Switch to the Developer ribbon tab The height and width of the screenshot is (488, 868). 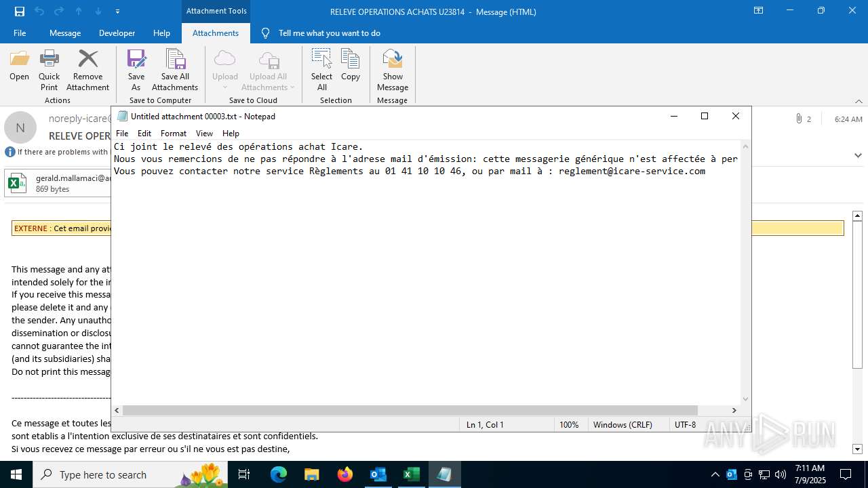117,33
